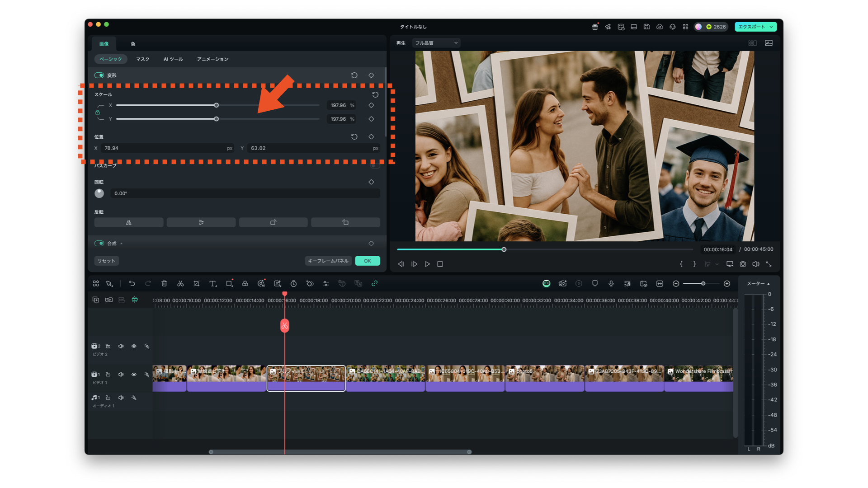Click the microphone voiceover icon
Viewport: 868px width, 488px height.
coord(611,283)
